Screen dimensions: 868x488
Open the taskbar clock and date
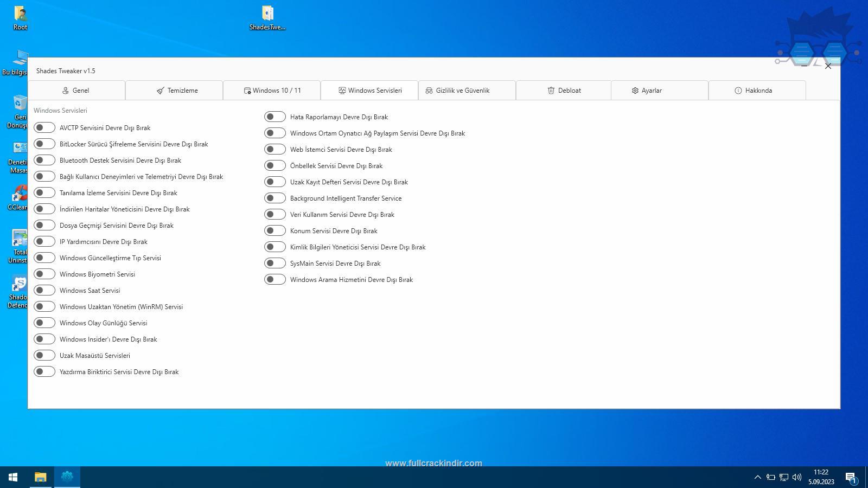coord(821,477)
